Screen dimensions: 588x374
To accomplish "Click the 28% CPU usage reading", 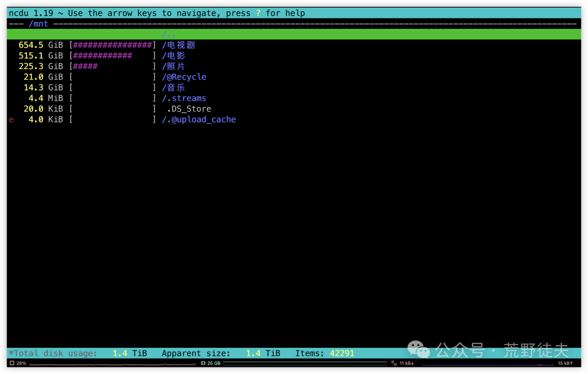I will (x=21, y=363).
